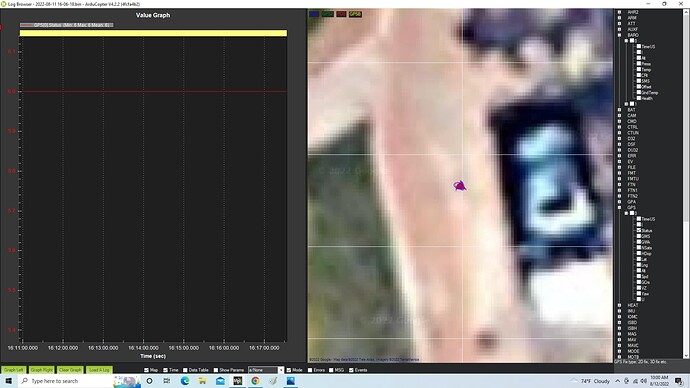
Task: Open Microsoft Edge from the taskbar
Action: click(x=185, y=381)
